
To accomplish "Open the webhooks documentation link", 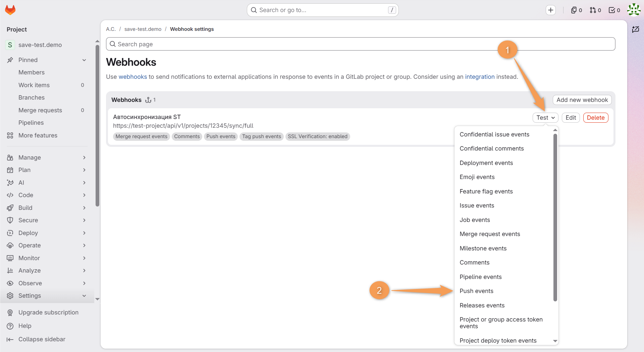I will [x=132, y=77].
